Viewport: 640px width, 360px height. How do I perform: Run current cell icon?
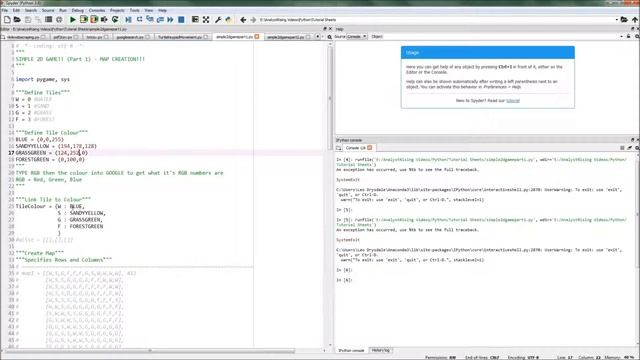[84, 20]
